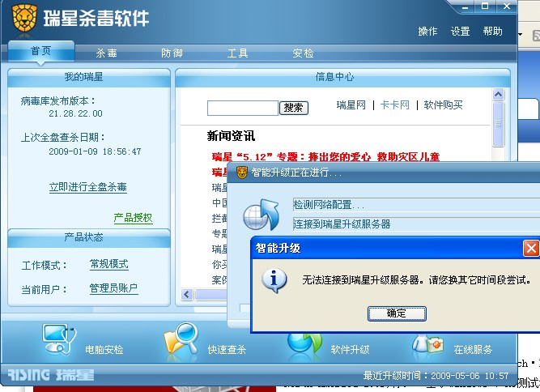
Task: Open the 防御 tab
Action: point(172,53)
